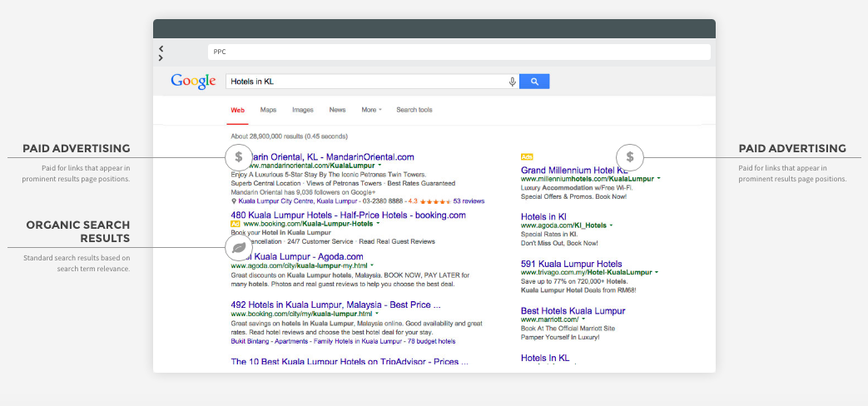This screenshot has height=406, width=868.
Task: Open the Bukit Bintang sitelink
Action: pyautogui.click(x=249, y=341)
